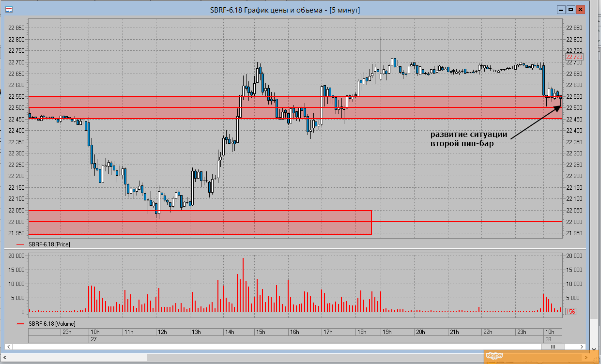601x364 pixels.
Task: Click 5 000 on the right volume axis
Action: pyautogui.click(x=573, y=298)
